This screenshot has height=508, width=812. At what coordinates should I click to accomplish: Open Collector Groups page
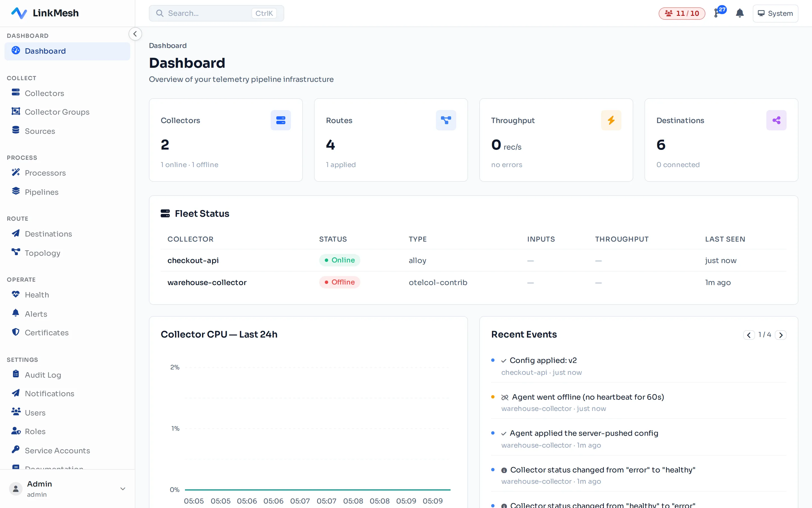coord(67,112)
